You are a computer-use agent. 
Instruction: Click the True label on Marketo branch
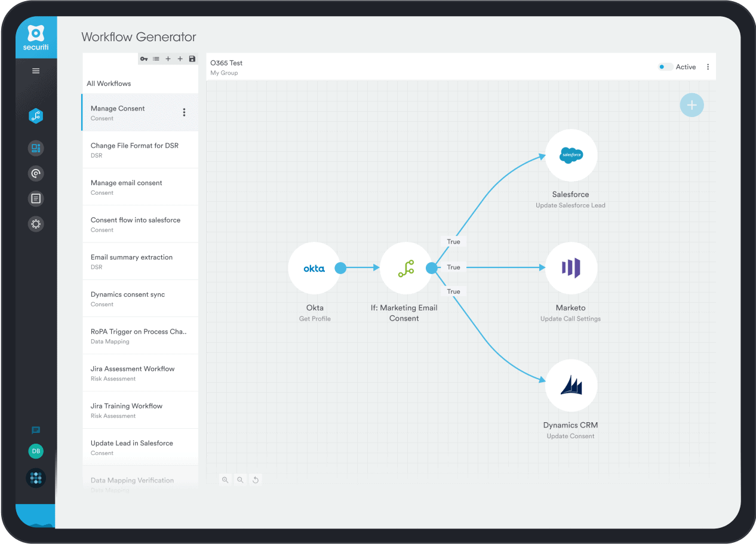(x=454, y=268)
